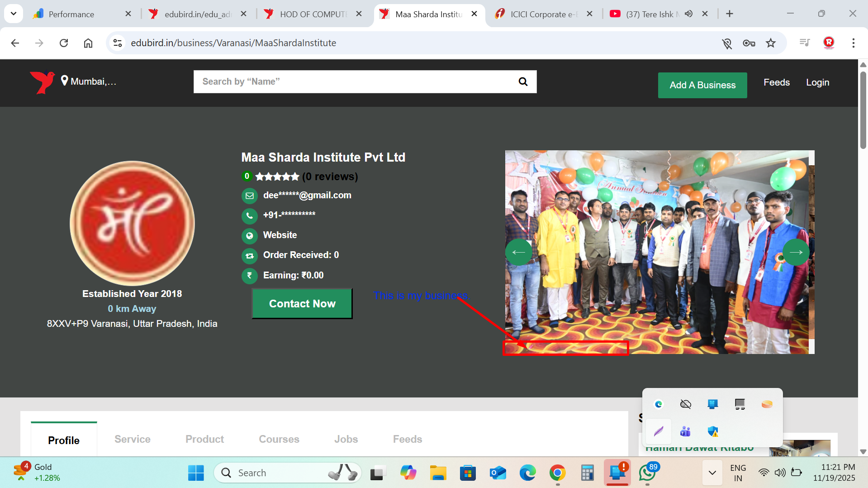Open site information for edubird.in

(118, 43)
